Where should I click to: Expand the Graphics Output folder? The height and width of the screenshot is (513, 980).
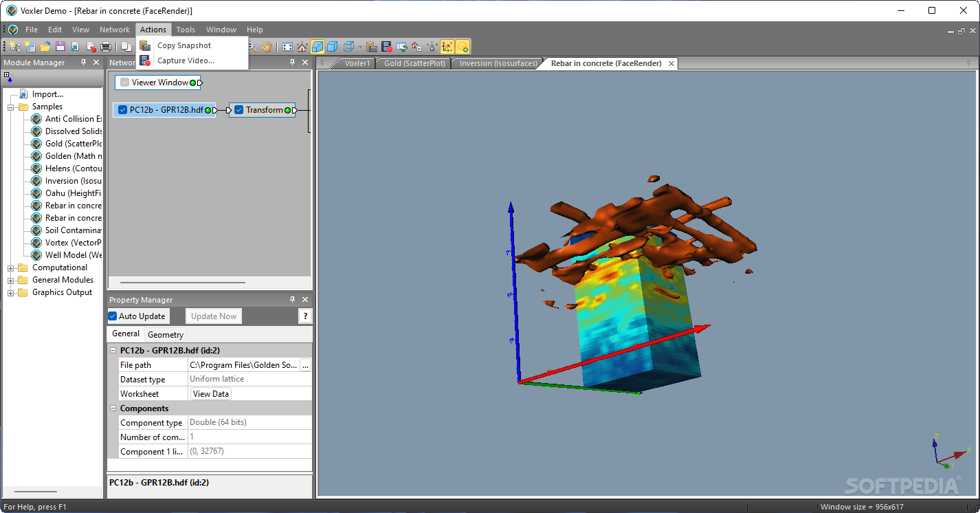[x=11, y=293]
